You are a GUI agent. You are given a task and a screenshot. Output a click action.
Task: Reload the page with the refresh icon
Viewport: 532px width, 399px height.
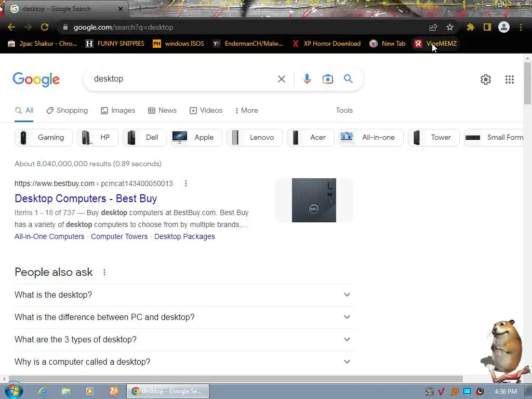coord(45,27)
